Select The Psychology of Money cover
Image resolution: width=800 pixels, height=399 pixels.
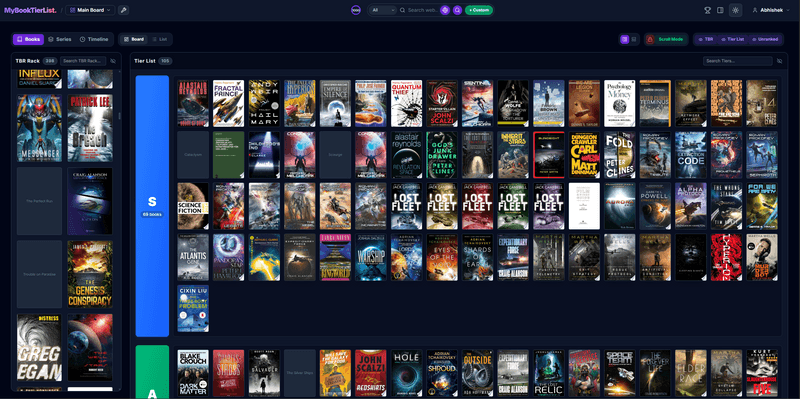(620, 103)
